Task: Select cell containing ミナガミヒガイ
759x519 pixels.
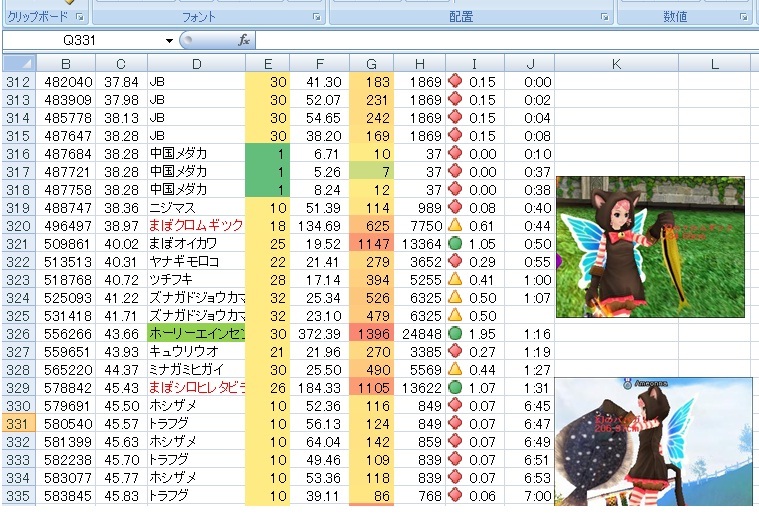Action: coord(197,370)
